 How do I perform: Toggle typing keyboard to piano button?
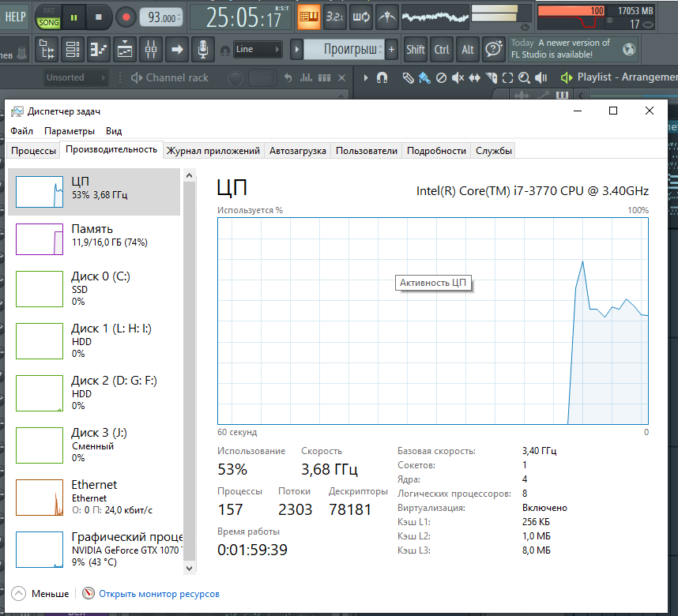(309, 17)
